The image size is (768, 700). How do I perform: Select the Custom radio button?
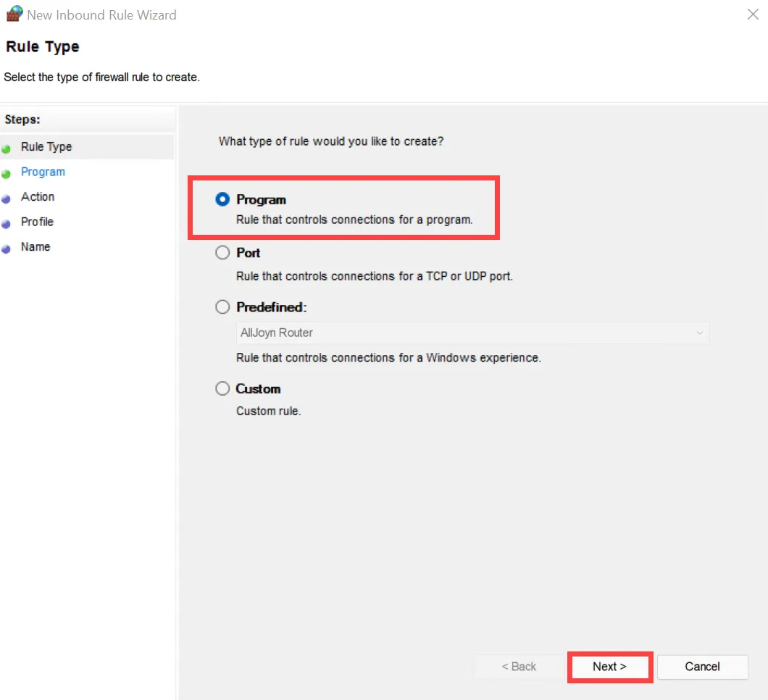[x=222, y=388]
